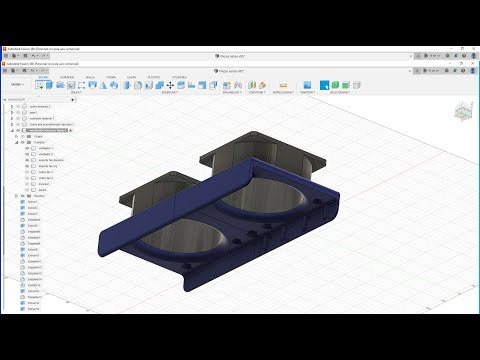Open the Modificar group dropdown label
This screenshot has height=360, width=480.
point(170,92)
